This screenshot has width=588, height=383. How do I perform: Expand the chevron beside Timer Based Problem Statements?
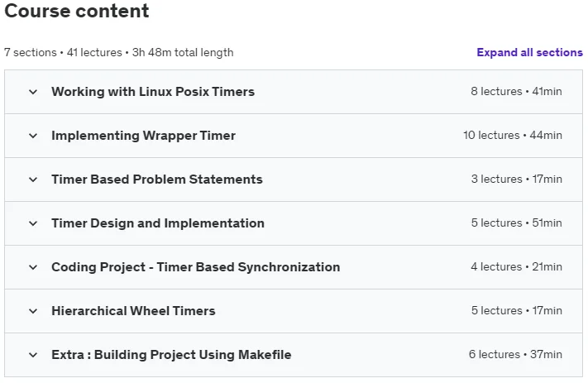point(33,180)
